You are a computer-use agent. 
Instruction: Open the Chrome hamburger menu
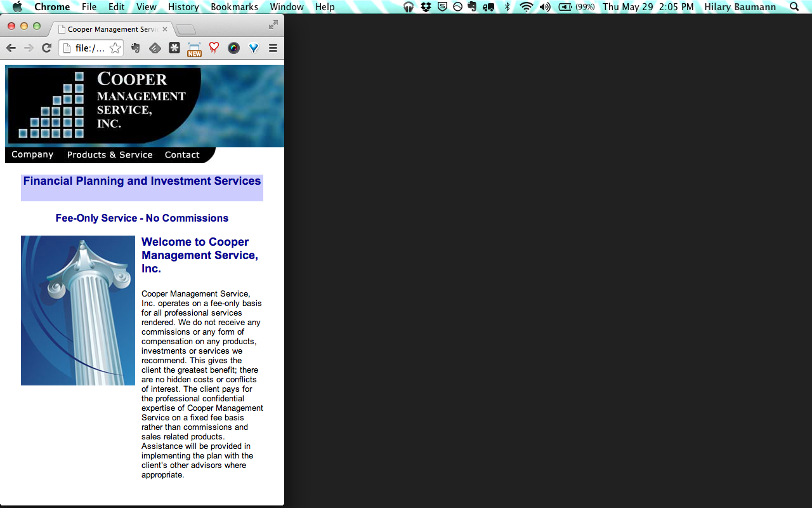tap(273, 48)
